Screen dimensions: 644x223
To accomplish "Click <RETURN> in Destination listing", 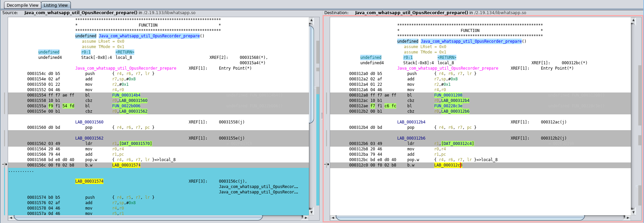I will tap(447, 58).
